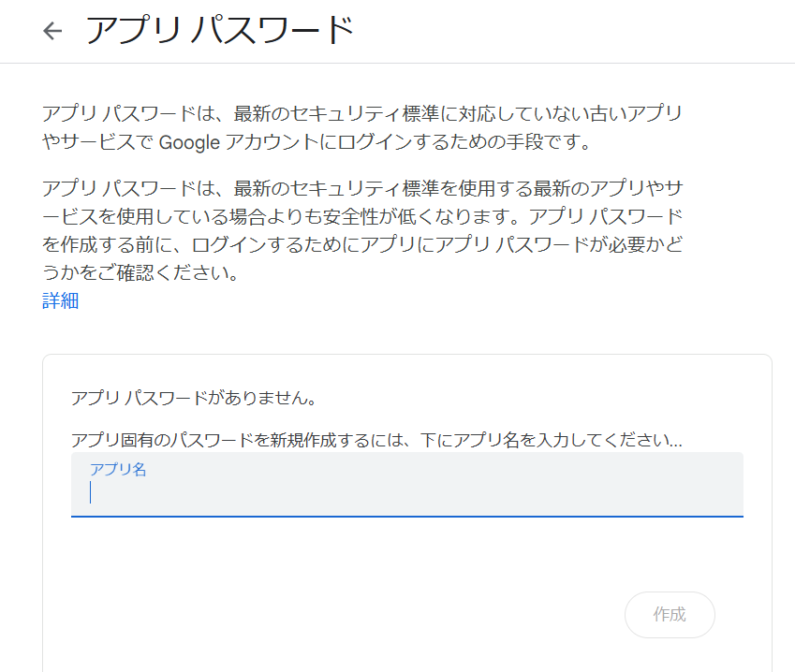Click the アプリ パスワード page heading
The image size is (795, 672).
tap(220, 30)
